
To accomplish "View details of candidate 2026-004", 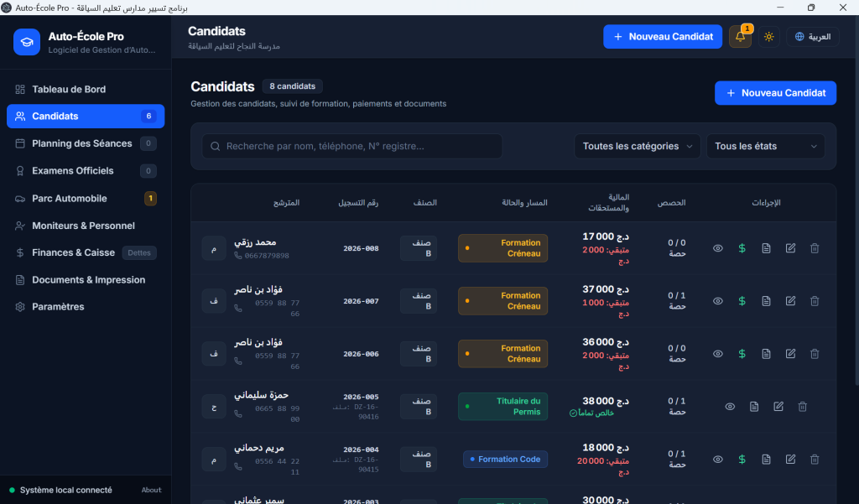I will [718, 459].
